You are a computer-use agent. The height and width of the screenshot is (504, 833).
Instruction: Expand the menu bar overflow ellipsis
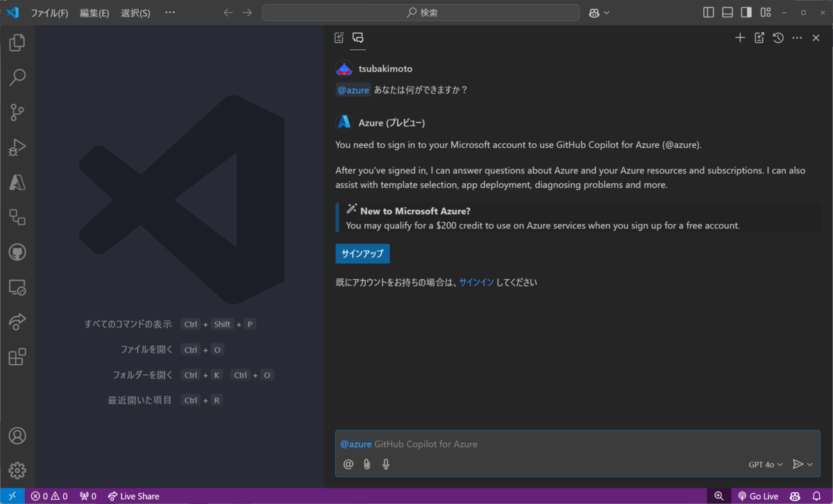pos(170,12)
